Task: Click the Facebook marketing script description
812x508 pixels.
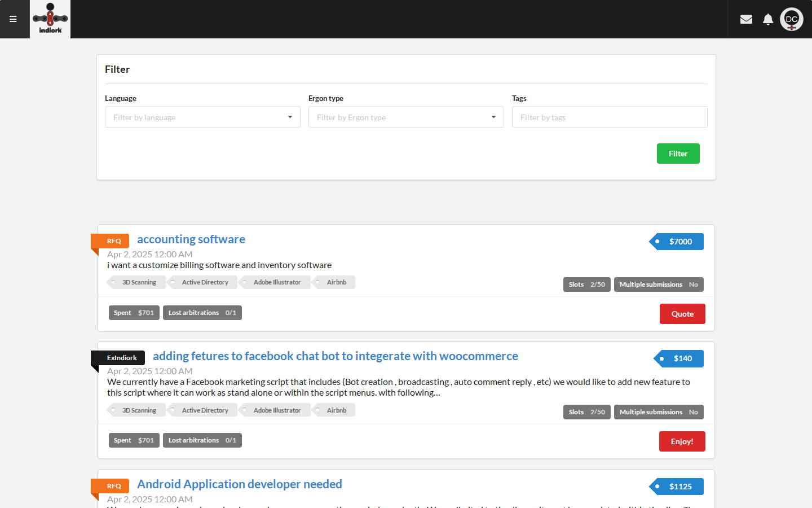Action: tap(399, 387)
